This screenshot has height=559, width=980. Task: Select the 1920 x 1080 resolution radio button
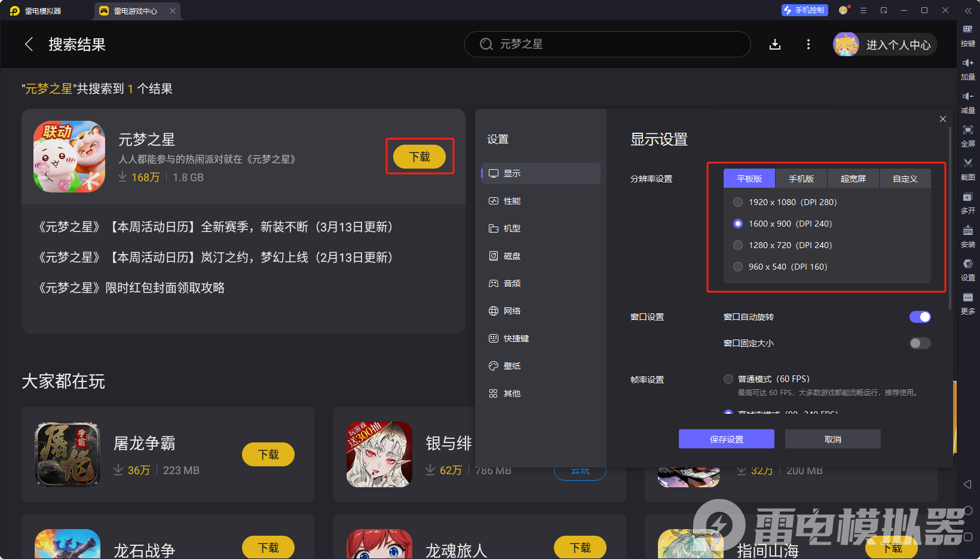point(738,202)
